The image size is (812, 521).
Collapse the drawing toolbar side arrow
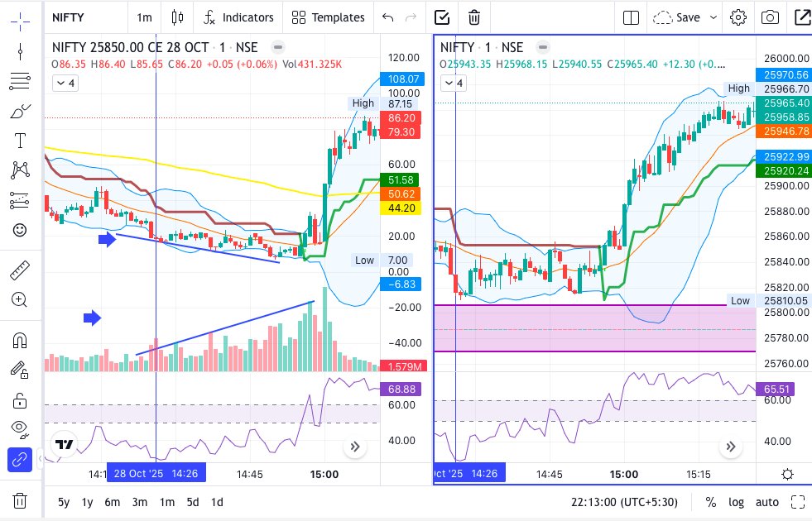click(x=41, y=459)
